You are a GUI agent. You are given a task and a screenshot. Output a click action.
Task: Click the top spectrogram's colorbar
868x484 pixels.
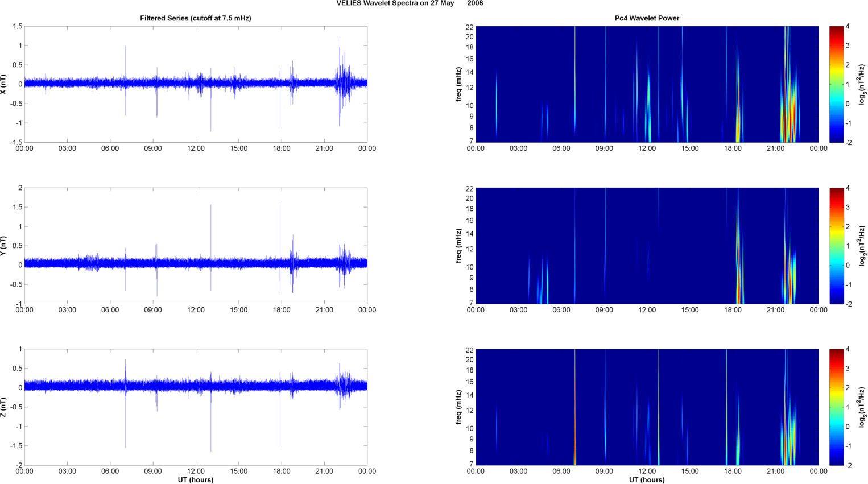coord(836,84)
